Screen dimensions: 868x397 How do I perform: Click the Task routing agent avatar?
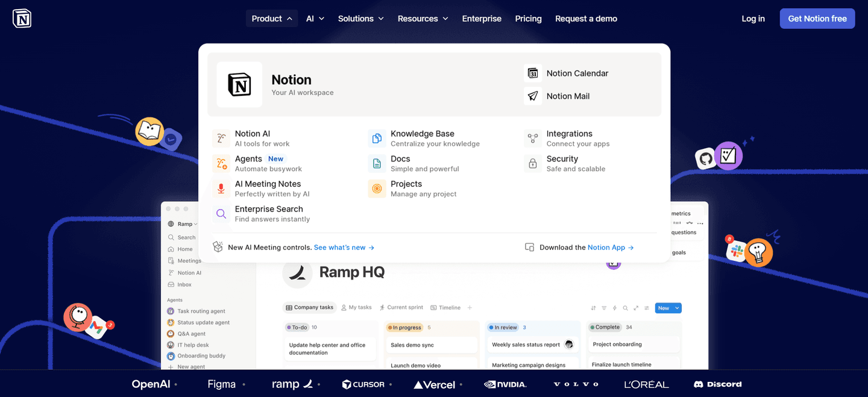(x=171, y=311)
